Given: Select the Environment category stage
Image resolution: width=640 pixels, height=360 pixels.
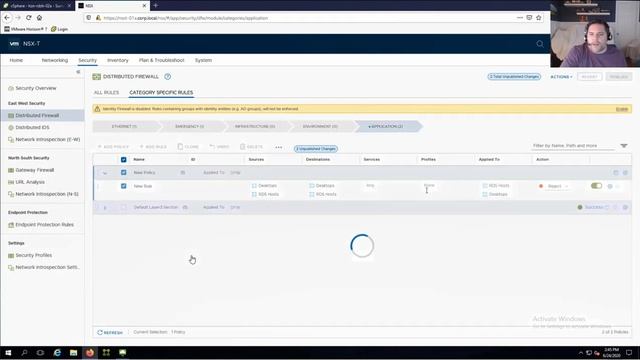Looking at the screenshot, I should tap(320, 127).
